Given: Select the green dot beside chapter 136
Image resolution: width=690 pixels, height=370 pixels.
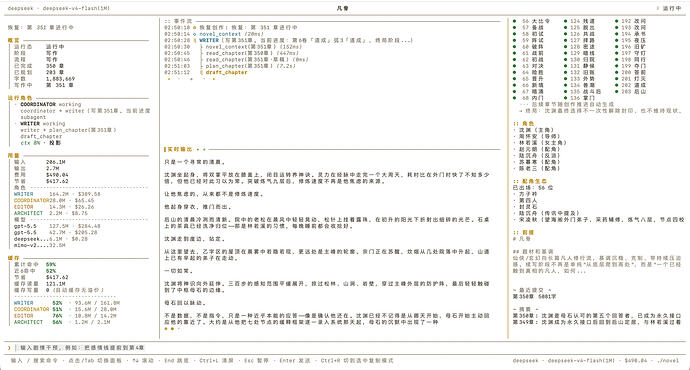Looking at the screenshot, I should click(565, 98).
